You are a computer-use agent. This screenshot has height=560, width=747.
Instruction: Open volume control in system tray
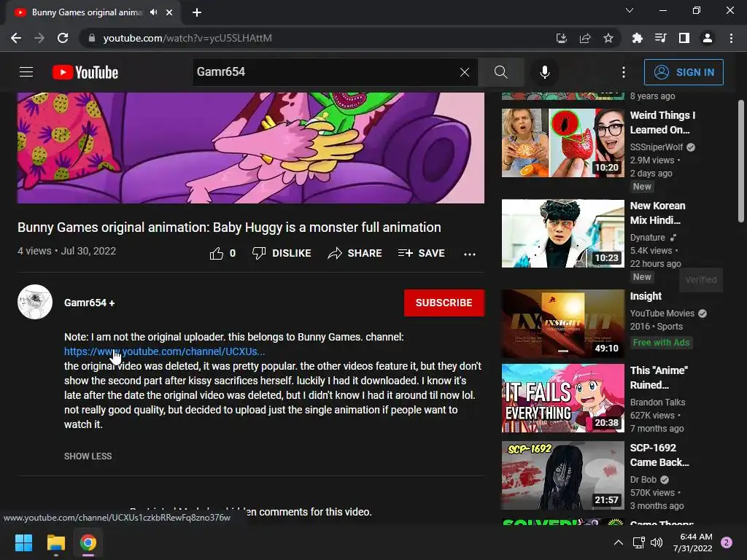pyautogui.click(x=657, y=542)
